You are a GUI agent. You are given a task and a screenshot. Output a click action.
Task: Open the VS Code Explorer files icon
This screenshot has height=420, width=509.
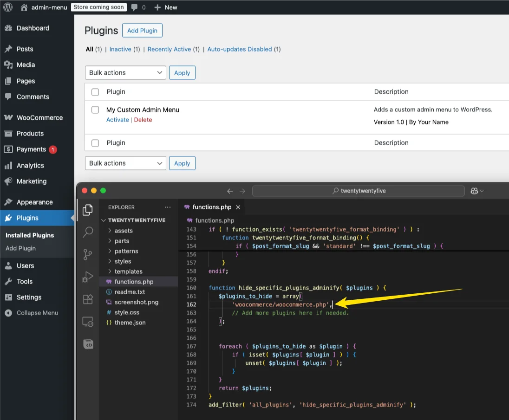click(88, 210)
